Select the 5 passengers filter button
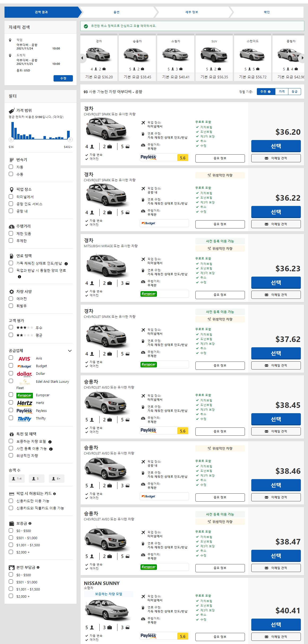 (37, 479)
